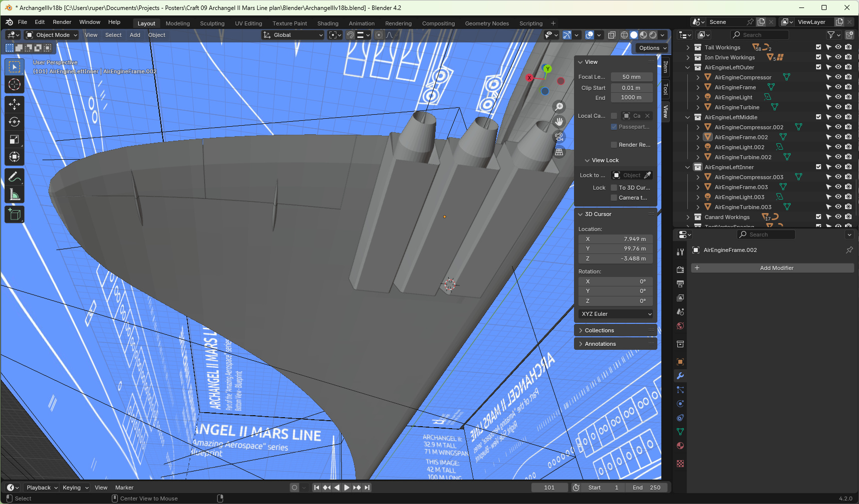
Task: Hide AirEngineTurbine.003 with eye icon
Action: (x=839, y=207)
